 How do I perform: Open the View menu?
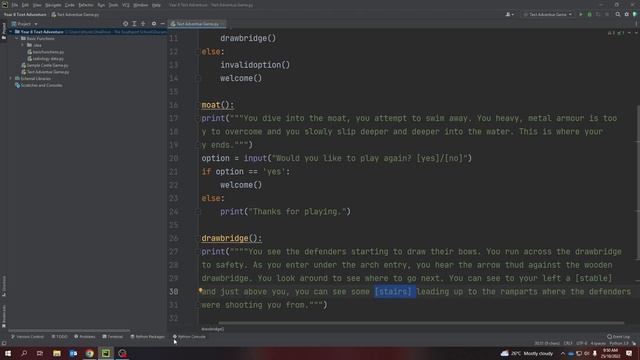point(37,5)
